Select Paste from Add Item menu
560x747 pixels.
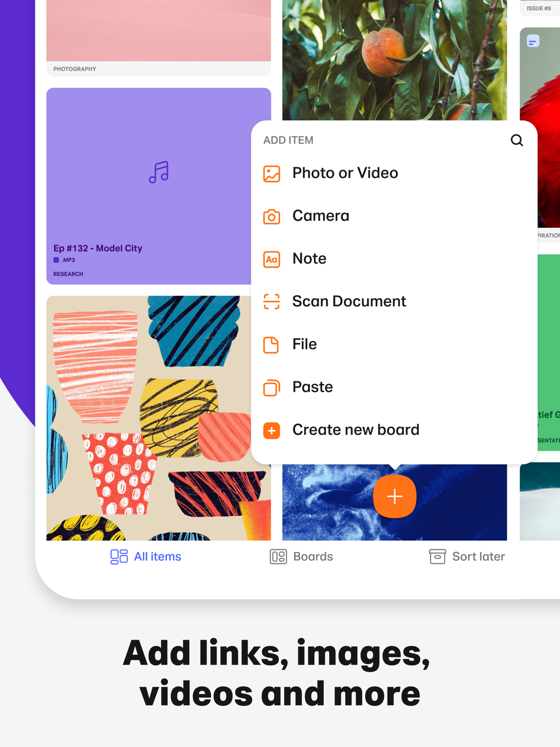(394, 387)
